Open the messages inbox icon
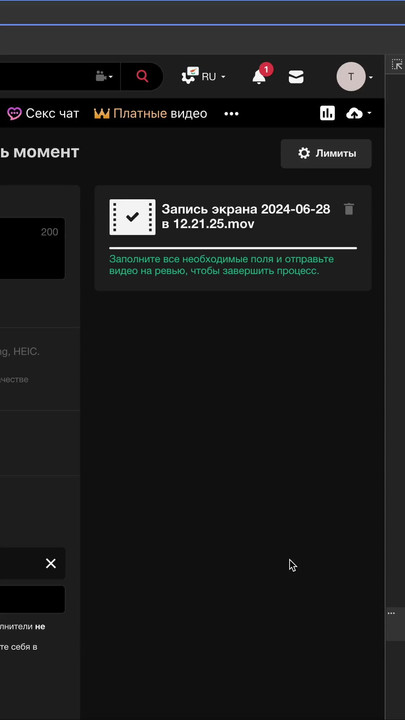Screen dimensions: 405x720 point(296,77)
